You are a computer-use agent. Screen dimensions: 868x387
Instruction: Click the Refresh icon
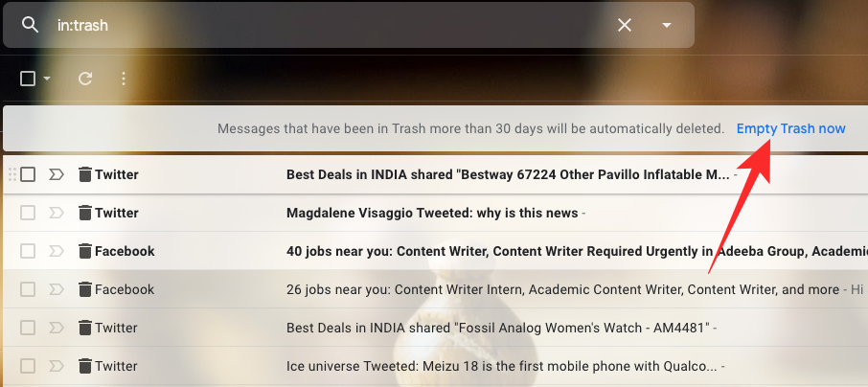[85, 79]
